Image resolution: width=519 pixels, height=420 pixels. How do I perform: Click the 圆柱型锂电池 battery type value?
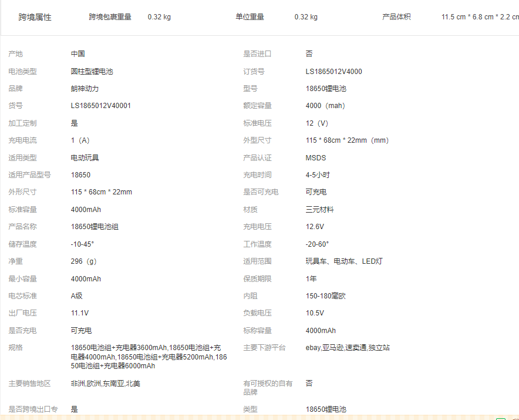[92, 72]
